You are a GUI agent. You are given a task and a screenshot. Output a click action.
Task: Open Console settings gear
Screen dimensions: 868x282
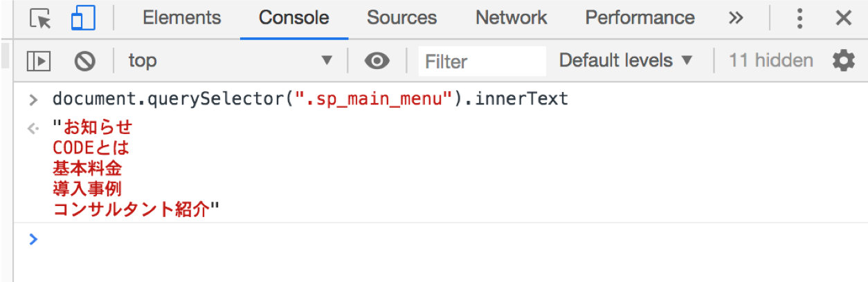843,61
